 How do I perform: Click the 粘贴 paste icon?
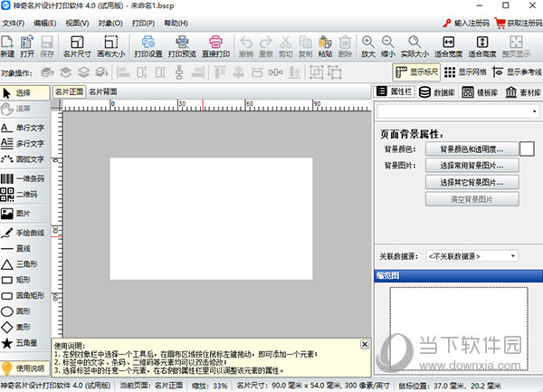point(325,46)
